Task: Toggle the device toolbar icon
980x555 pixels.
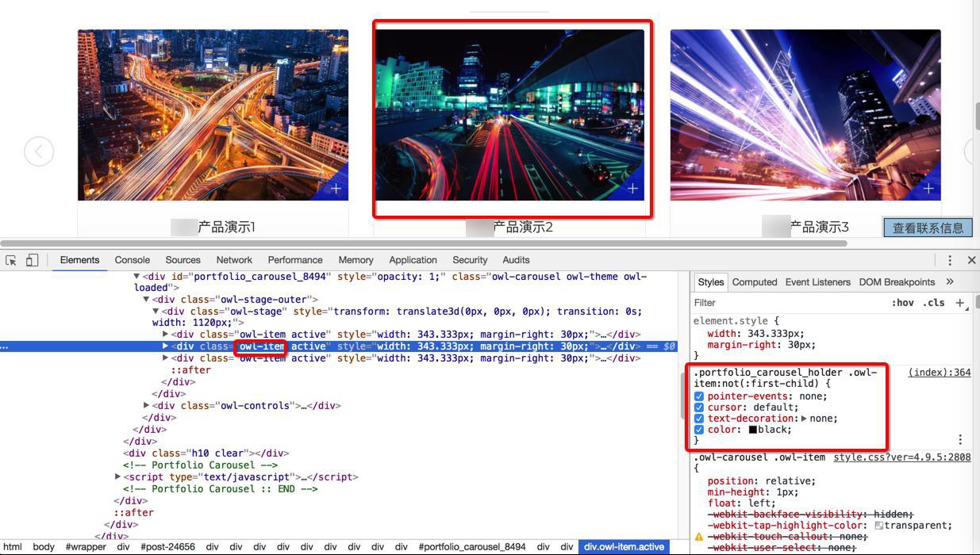Action: pyautogui.click(x=32, y=260)
